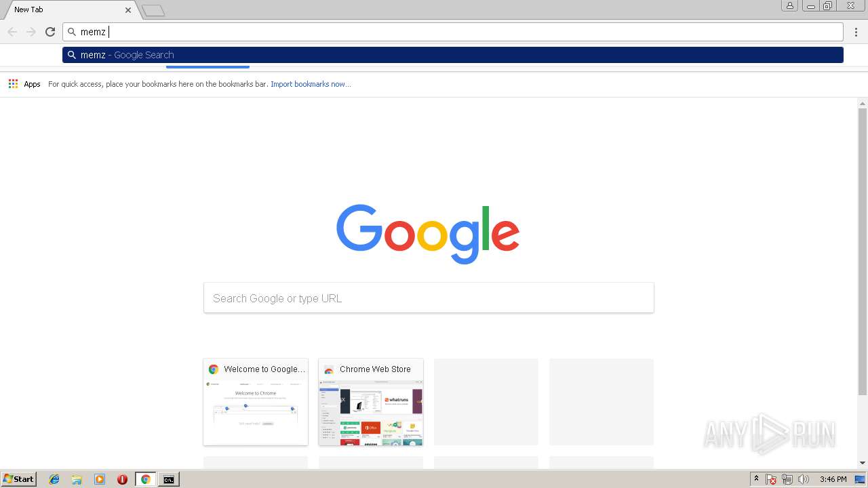Screen dimensions: 868x488
Task: Close the New Tab tab
Action: (x=128, y=9)
